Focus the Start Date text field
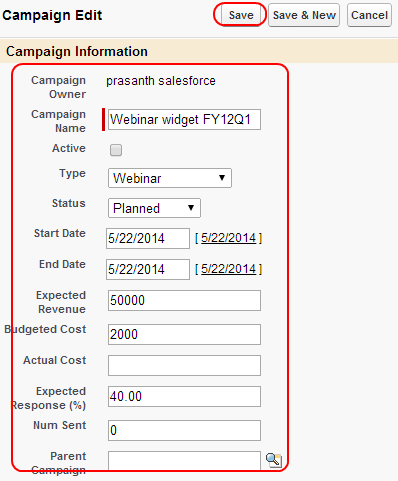The width and height of the screenshot is (398, 481). click(148, 238)
